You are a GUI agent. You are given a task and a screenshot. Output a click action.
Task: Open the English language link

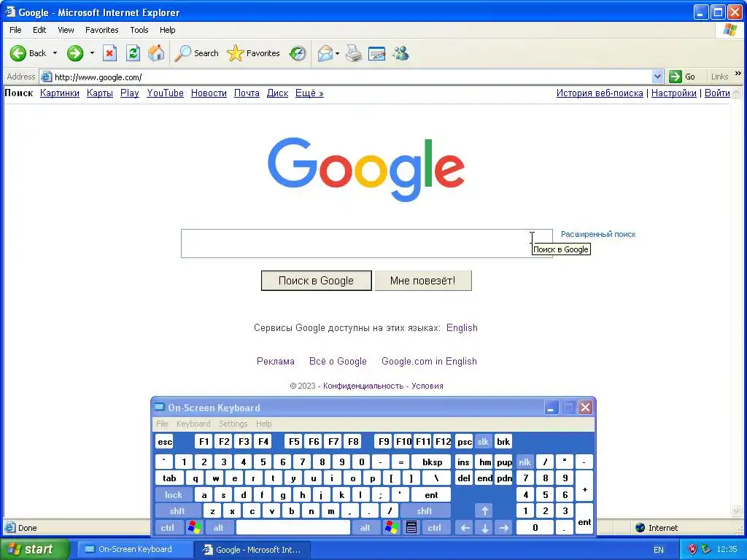click(462, 327)
